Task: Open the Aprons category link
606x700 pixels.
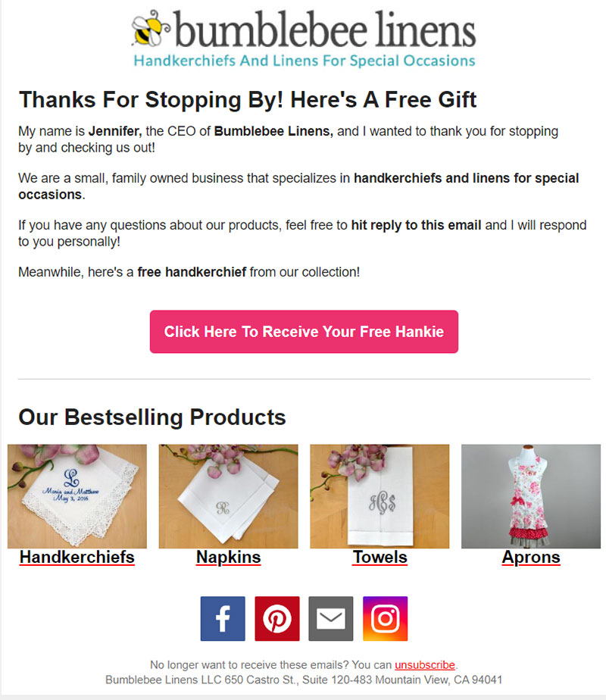Action: (x=531, y=557)
